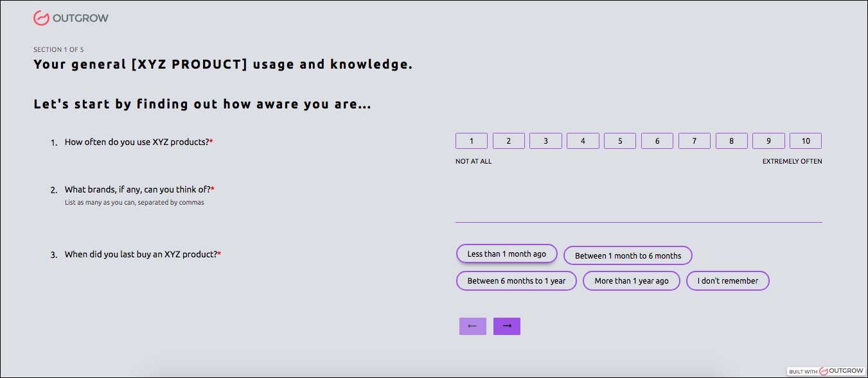Choose "Between 1 month to 6 months"
The height and width of the screenshot is (378, 868).
pyautogui.click(x=628, y=256)
